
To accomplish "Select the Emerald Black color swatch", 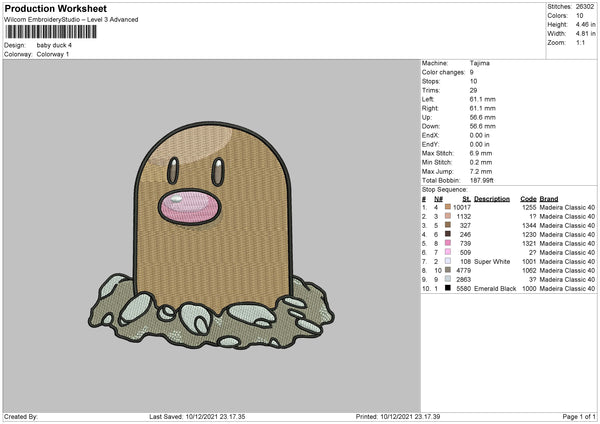I will [x=448, y=288].
